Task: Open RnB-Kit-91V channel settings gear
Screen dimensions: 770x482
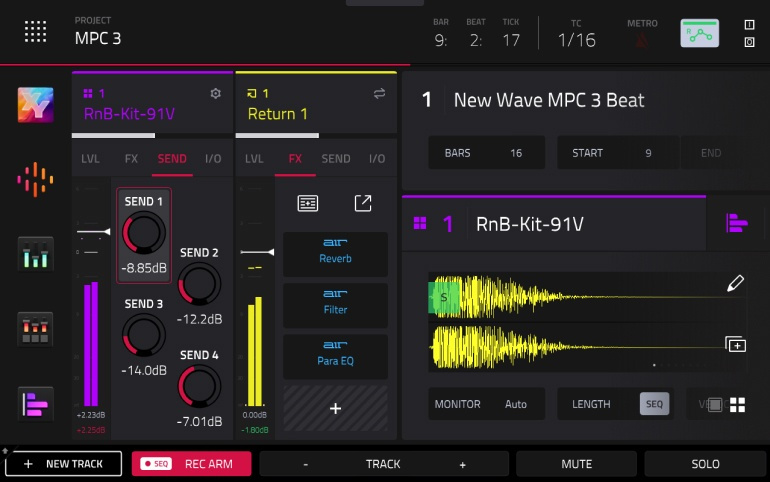Action: coord(216,93)
